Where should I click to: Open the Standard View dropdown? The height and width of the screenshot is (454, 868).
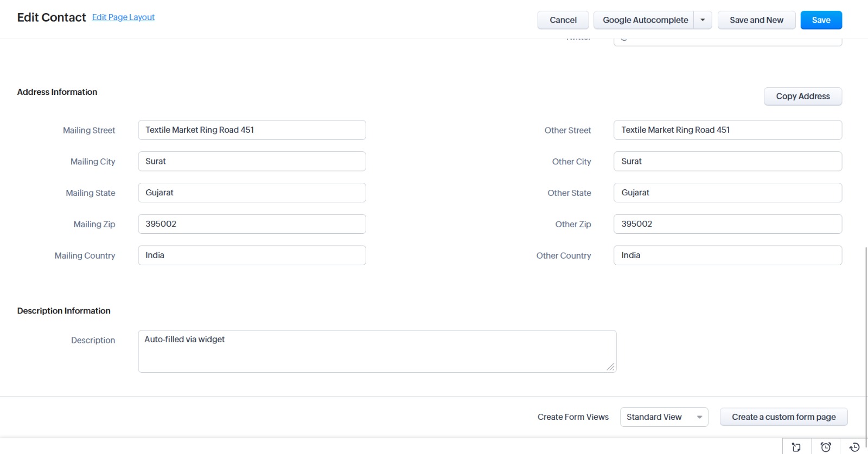663,417
